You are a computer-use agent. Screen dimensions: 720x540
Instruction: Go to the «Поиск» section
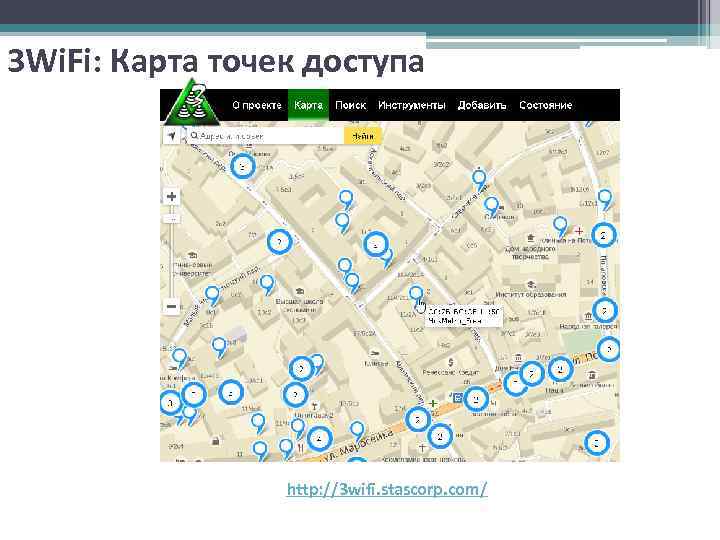click(x=350, y=105)
